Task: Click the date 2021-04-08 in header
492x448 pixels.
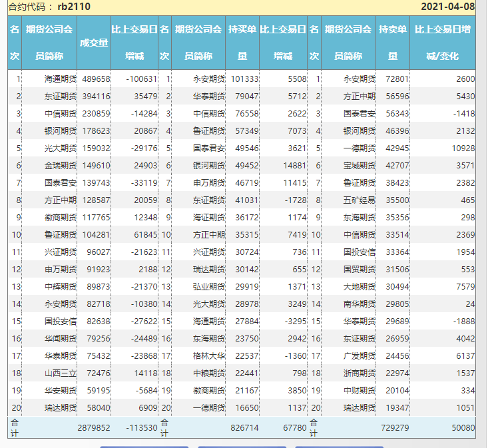Action: click(448, 7)
